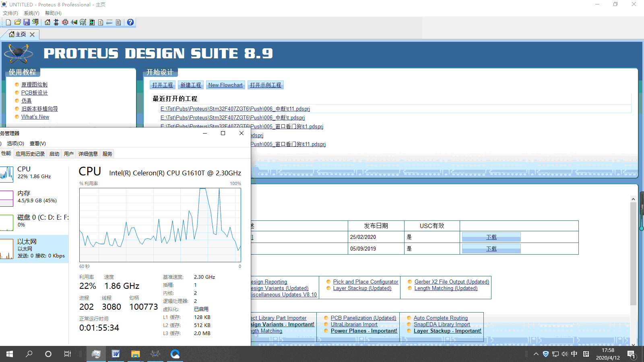Open Pick and Place Configurator link
Image resolution: width=644 pixels, height=362 pixels.
tap(365, 282)
